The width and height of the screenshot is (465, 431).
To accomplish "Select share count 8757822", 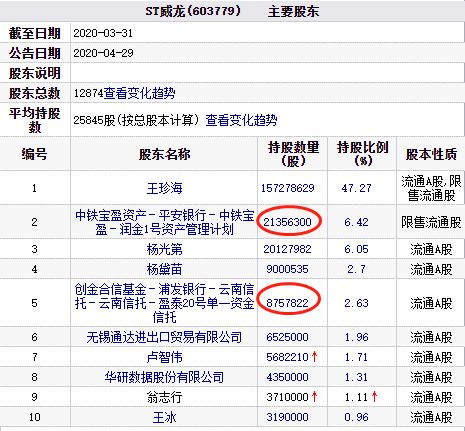I will (x=287, y=303).
